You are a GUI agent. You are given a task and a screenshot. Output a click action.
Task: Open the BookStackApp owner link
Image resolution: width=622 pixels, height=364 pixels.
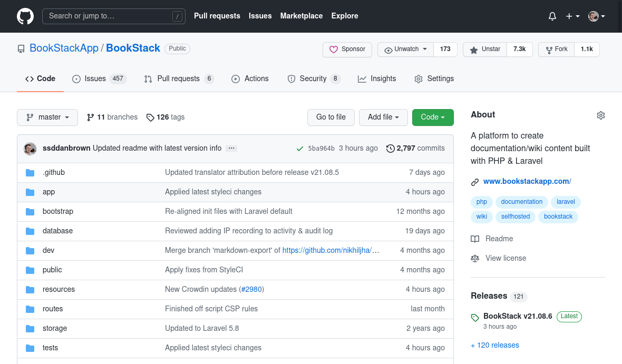pos(64,48)
